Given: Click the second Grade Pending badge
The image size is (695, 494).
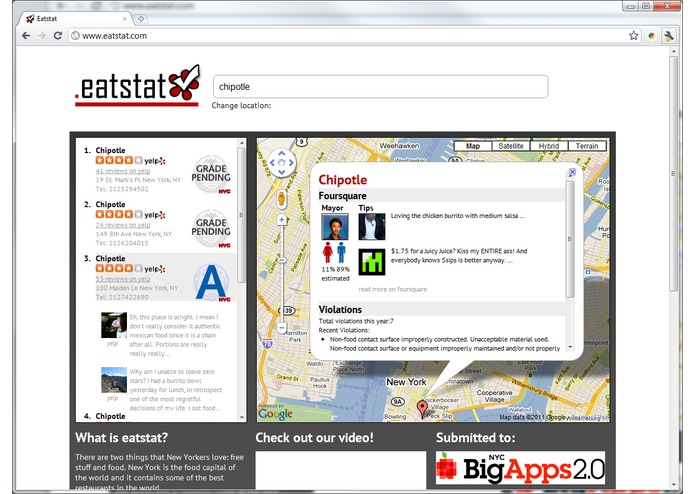Looking at the screenshot, I should point(211,228).
